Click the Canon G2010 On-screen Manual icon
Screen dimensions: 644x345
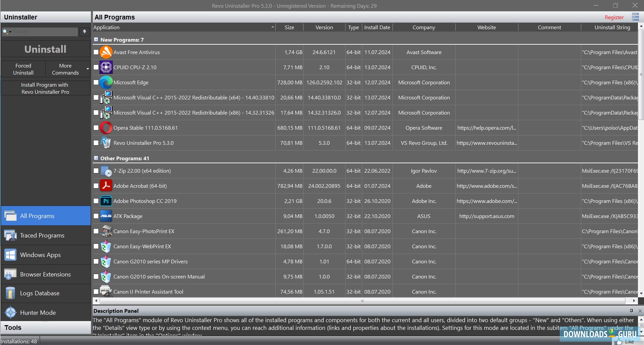coord(106,276)
